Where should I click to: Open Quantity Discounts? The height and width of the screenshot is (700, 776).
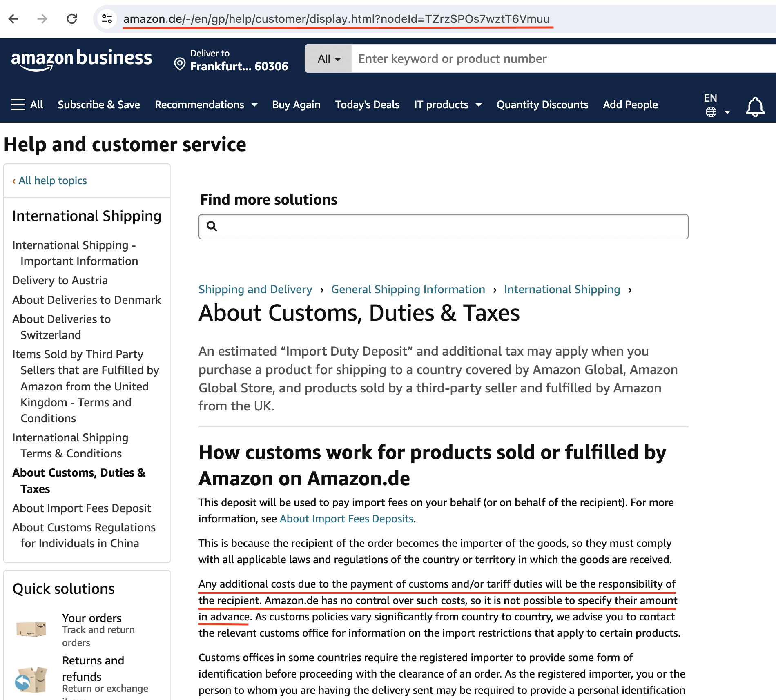tap(542, 105)
